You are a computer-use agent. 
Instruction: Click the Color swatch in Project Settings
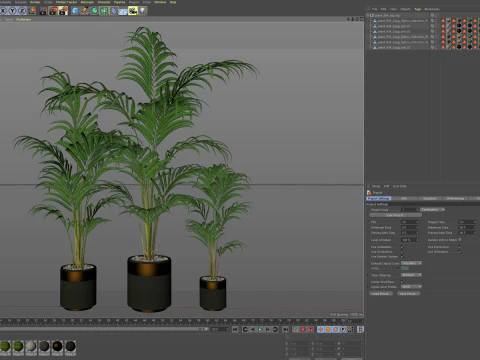coord(405,268)
